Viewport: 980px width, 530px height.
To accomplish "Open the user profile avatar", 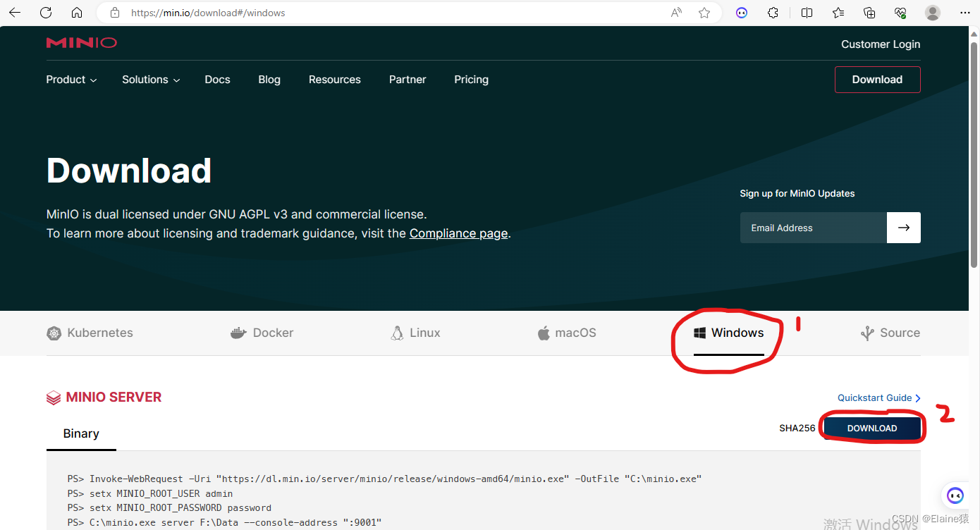I will coord(933,13).
